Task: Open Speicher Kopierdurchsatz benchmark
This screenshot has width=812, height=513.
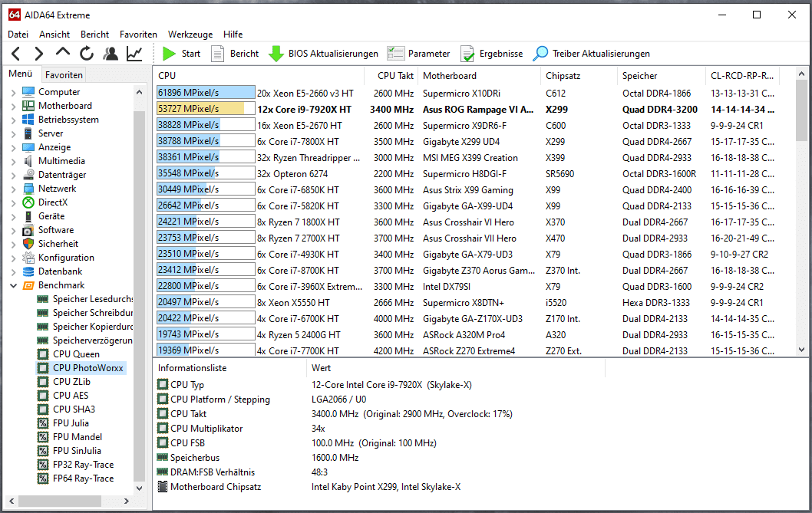Action: point(85,327)
